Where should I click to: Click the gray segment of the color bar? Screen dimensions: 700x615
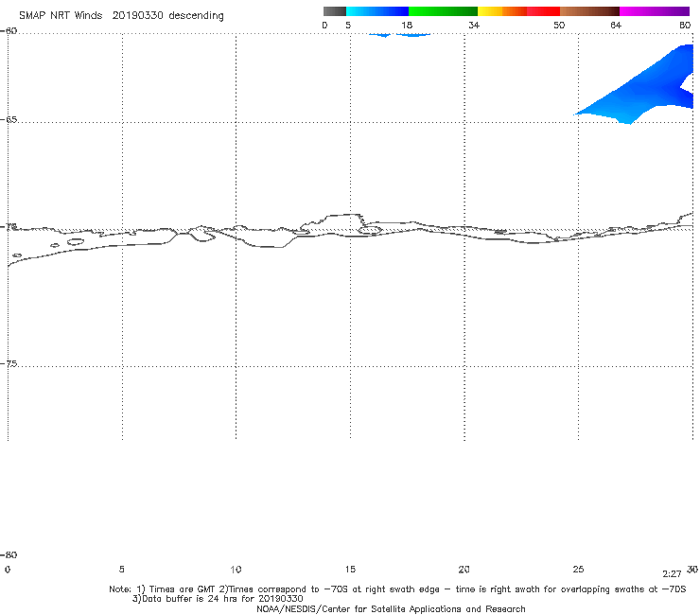(334, 11)
